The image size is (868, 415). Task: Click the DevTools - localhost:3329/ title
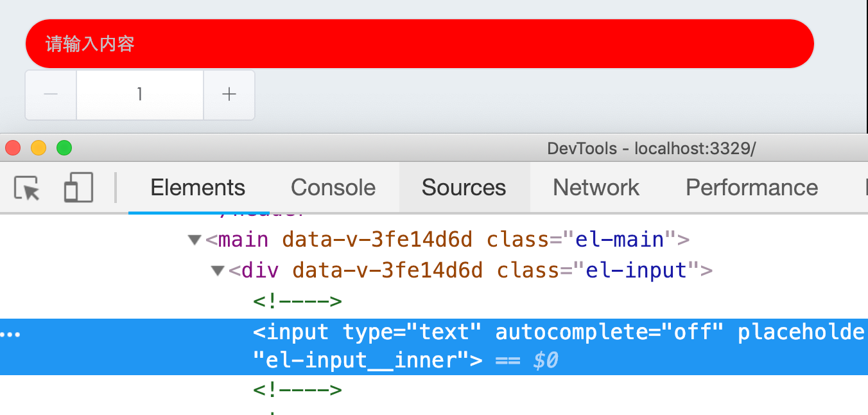coord(652,148)
